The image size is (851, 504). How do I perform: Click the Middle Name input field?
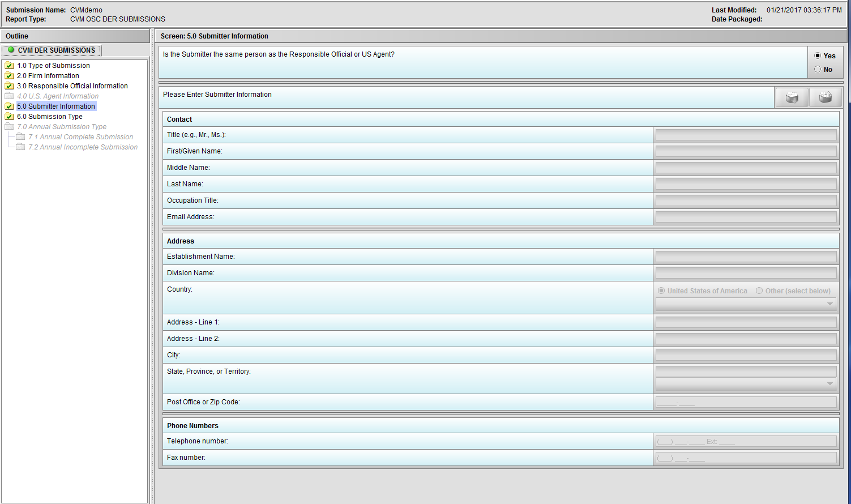coord(746,168)
